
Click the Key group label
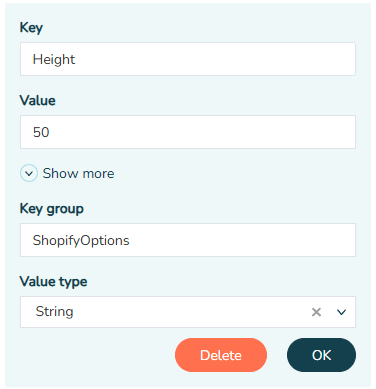(52, 209)
